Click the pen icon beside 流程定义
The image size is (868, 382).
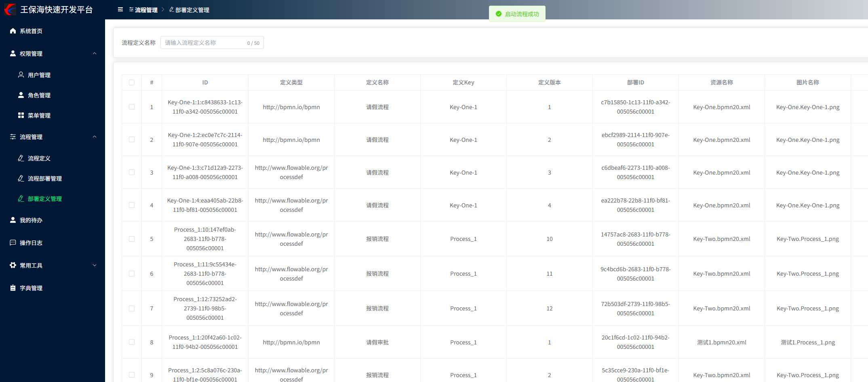tap(21, 158)
